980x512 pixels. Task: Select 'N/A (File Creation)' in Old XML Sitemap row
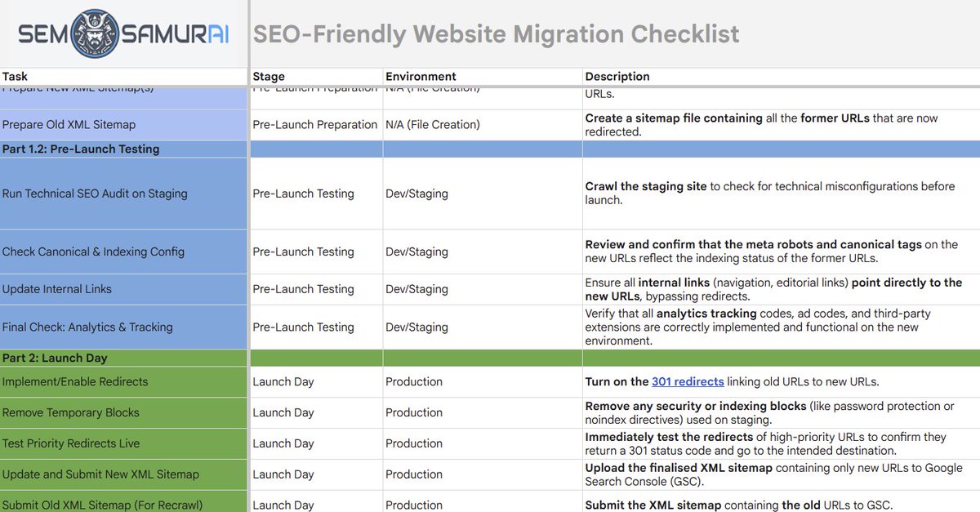pos(483,125)
